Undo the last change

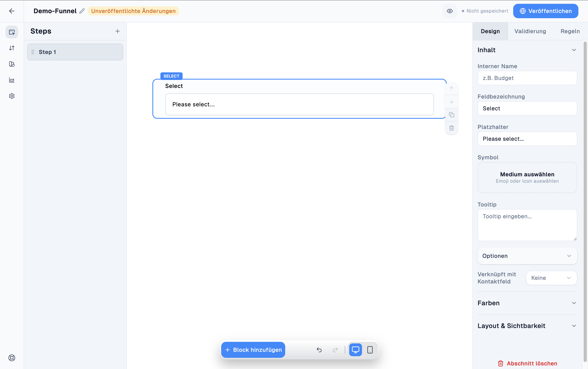point(319,350)
